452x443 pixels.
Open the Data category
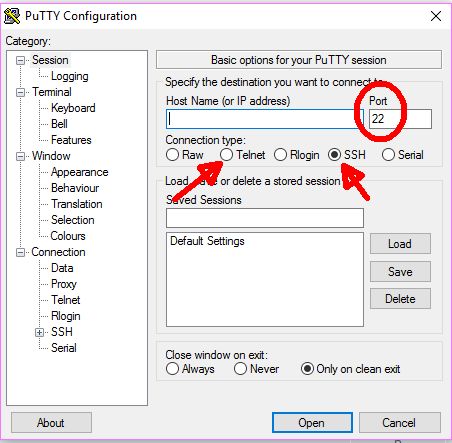(62, 268)
